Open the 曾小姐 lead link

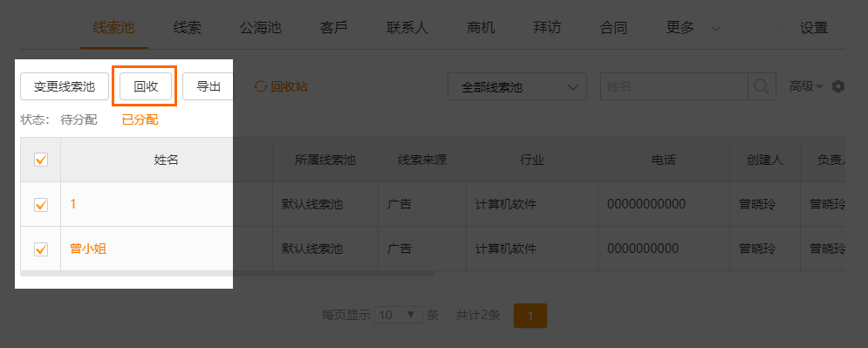[89, 249]
